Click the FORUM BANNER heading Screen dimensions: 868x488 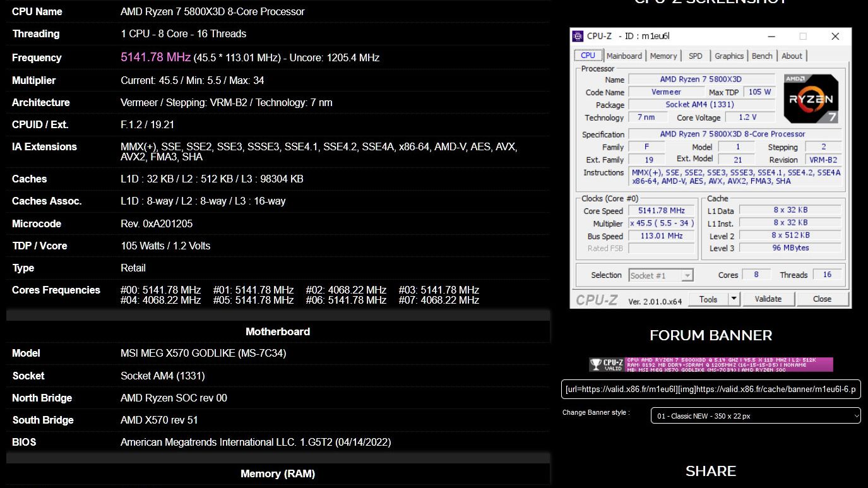tap(711, 335)
